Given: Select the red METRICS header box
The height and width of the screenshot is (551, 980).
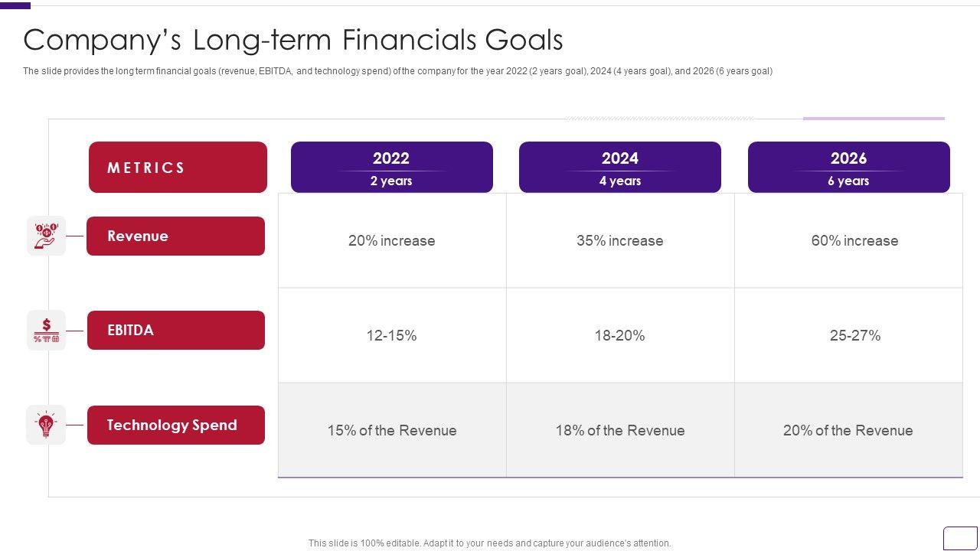Looking at the screenshot, I should coord(178,167).
